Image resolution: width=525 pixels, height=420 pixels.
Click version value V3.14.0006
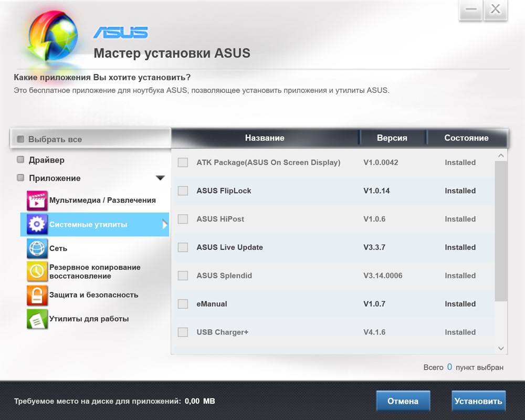tap(383, 276)
